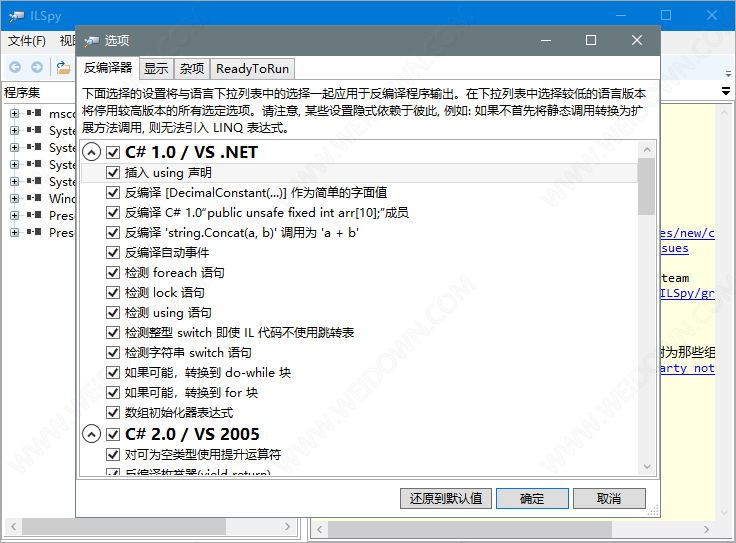Switch to the 杂项 tab

pos(192,69)
